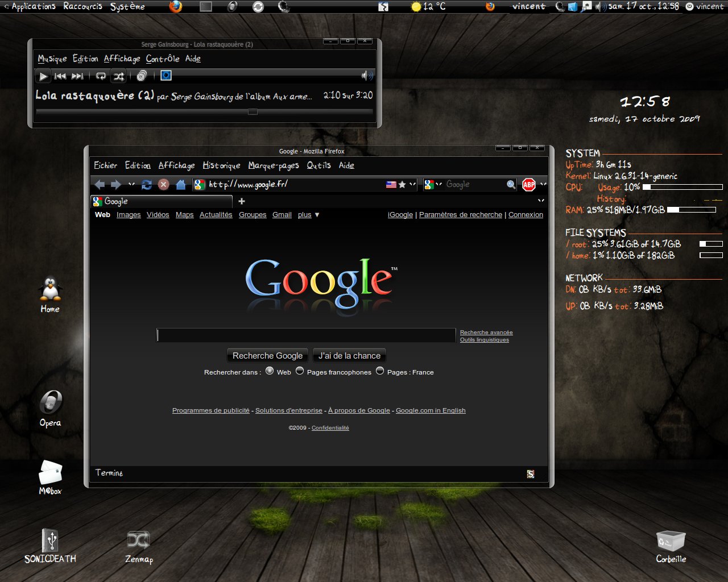The image size is (728, 582).
Task: Open the Musique menu
Action: 52,59
